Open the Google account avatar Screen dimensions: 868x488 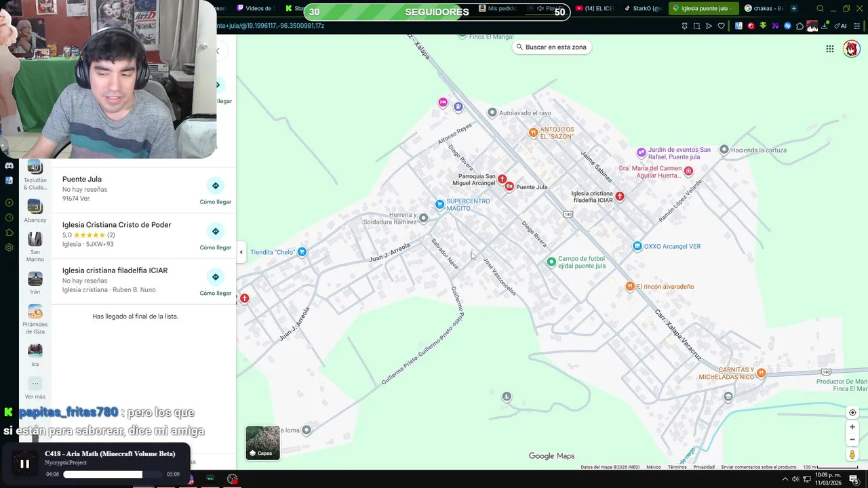pyautogui.click(x=851, y=49)
